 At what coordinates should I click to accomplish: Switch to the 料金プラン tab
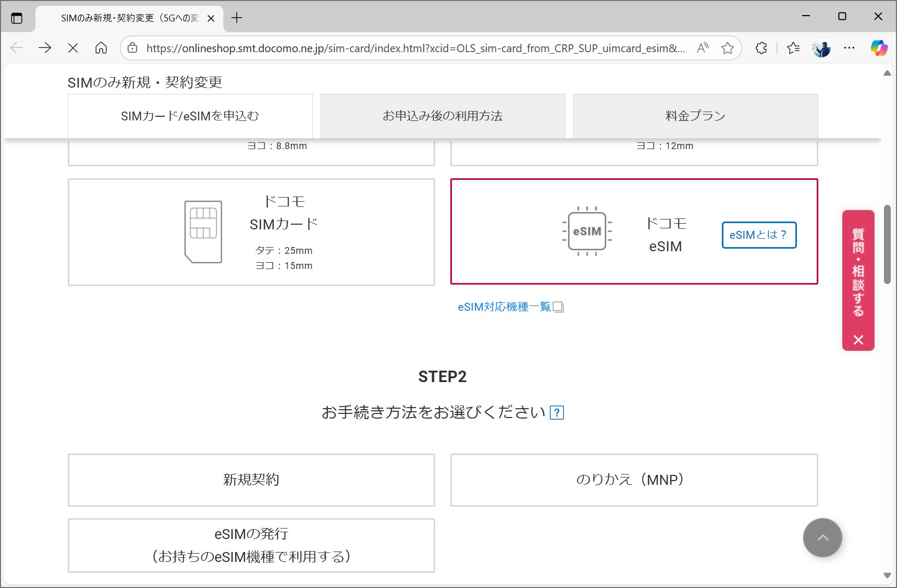tap(695, 116)
